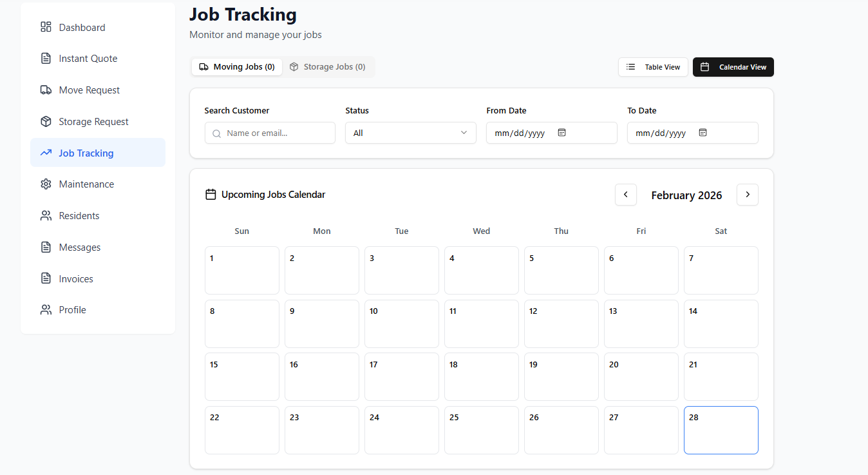The width and height of the screenshot is (868, 475).
Task: Click the Storage Request box icon
Action: pos(45,121)
